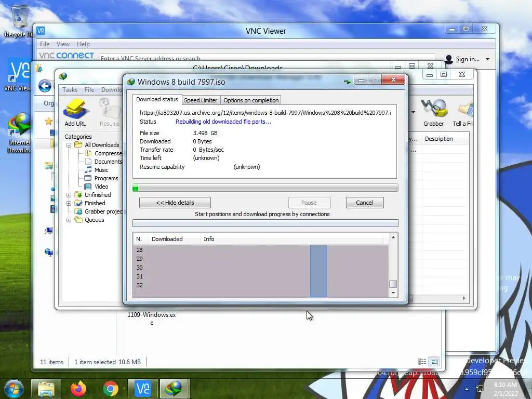Expand the Queues category

coord(69,220)
